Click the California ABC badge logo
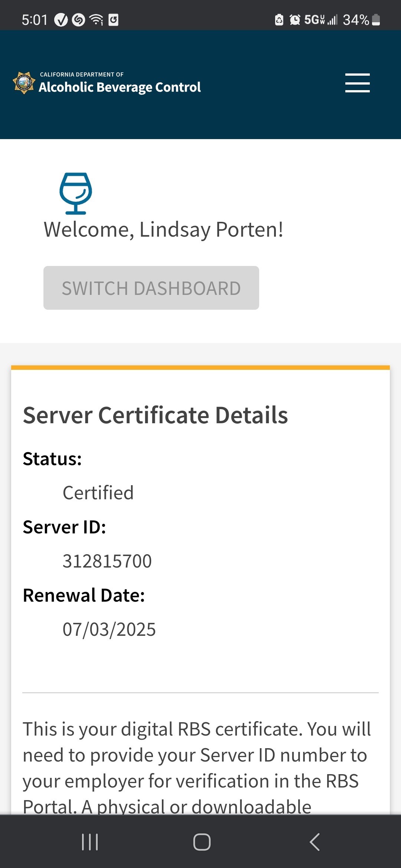 click(24, 83)
